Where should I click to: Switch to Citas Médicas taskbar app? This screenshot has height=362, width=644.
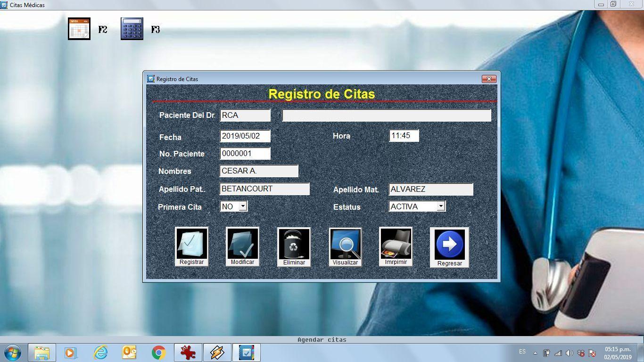[247, 353]
